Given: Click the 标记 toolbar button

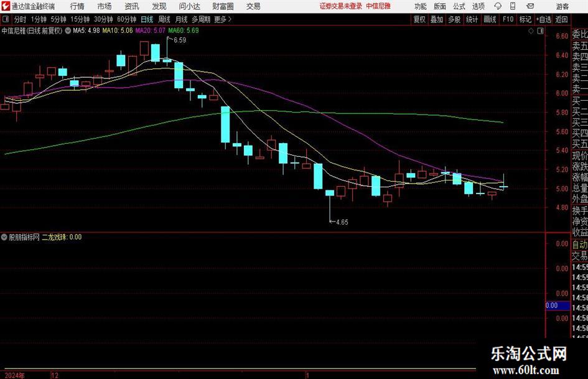Looking at the screenshot, I should pyautogui.click(x=525, y=19).
